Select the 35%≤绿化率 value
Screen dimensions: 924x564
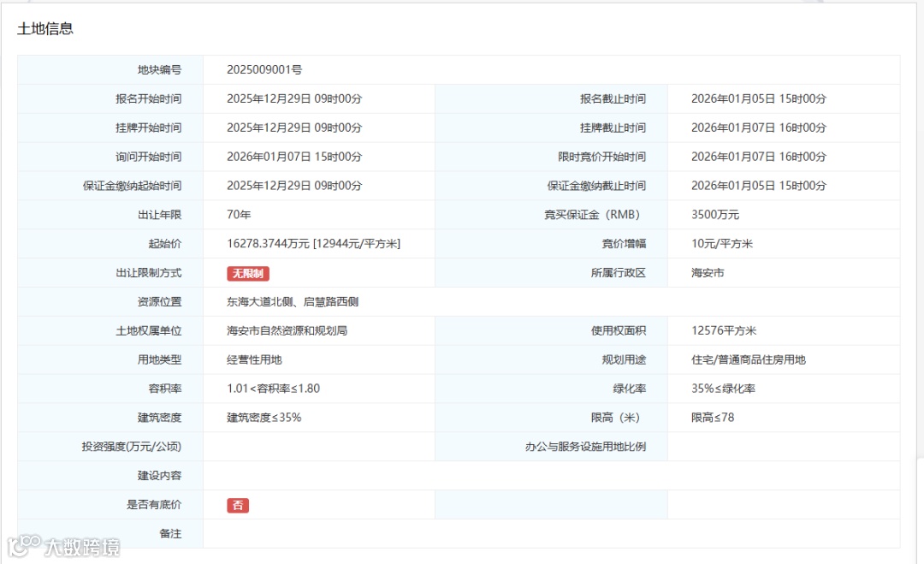point(723,389)
